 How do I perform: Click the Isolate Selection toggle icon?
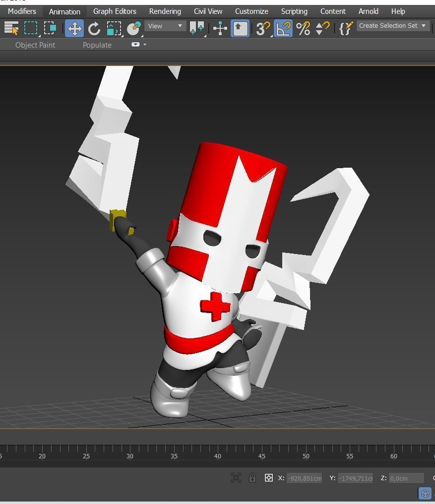(236, 478)
